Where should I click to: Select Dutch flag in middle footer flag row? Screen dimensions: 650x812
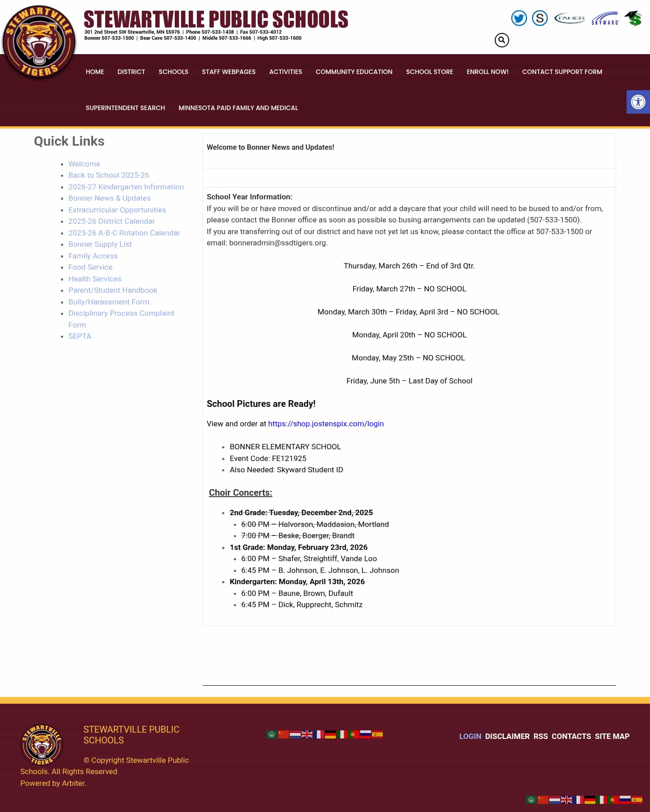click(x=295, y=734)
